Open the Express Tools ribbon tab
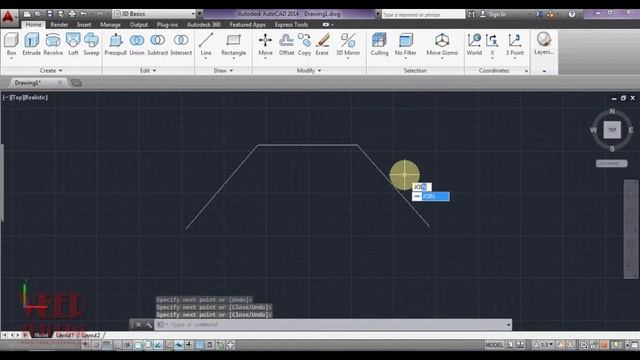The width and height of the screenshot is (640, 360). 291,24
